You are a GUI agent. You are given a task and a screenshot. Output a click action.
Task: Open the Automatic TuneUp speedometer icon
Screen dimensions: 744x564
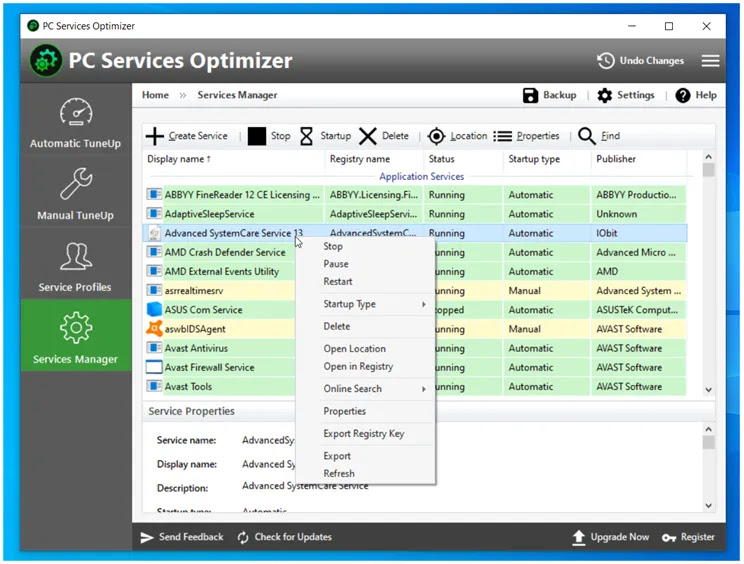[76, 112]
